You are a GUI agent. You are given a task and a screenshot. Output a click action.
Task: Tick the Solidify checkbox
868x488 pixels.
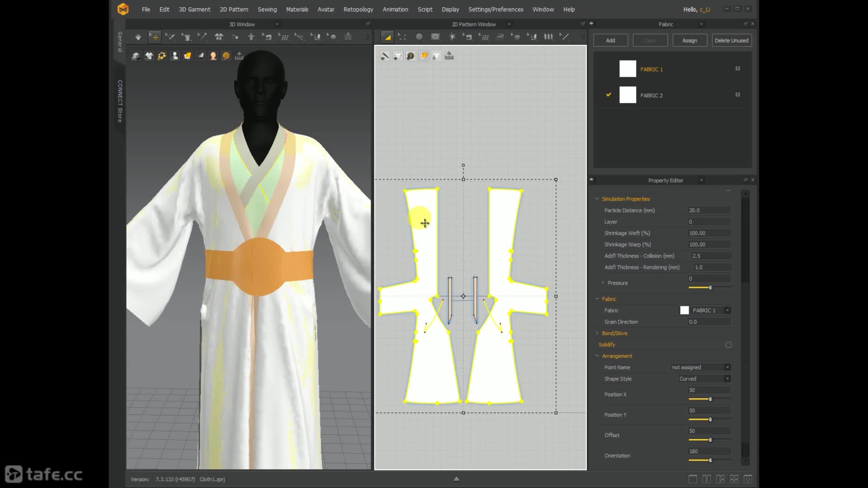pos(728,345)
